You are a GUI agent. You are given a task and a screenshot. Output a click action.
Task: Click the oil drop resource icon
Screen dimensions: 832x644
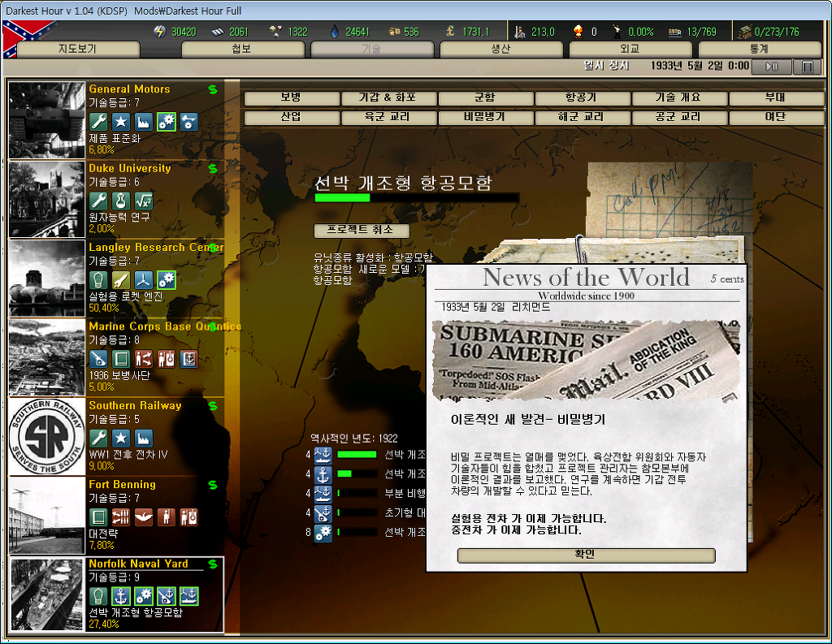tap(334, 32)
